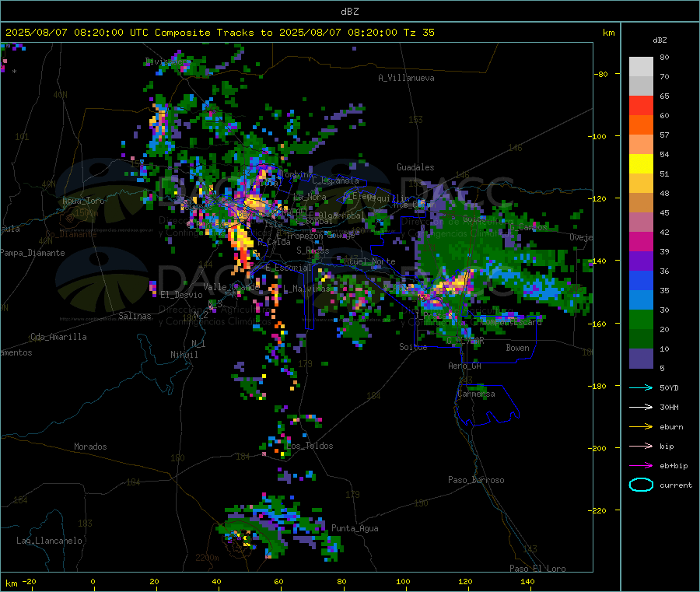
Task: Select the 80 dBZ light gray swatch
Action: coord(641,67)
